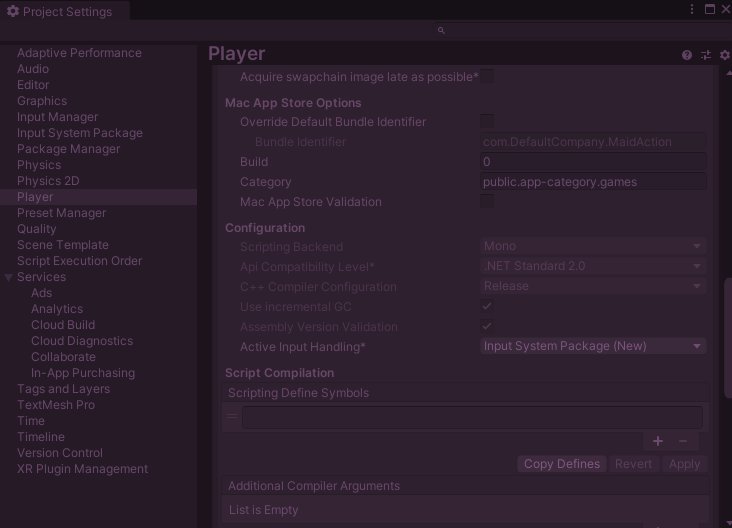
Task: Add a scripting define symbol with plus
Action: coord(658,441)
